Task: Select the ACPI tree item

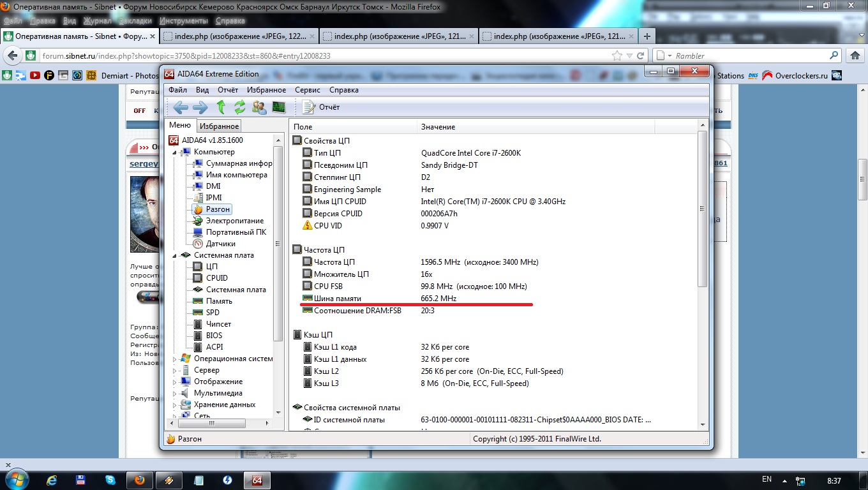Action: click(x=208, y=347)
